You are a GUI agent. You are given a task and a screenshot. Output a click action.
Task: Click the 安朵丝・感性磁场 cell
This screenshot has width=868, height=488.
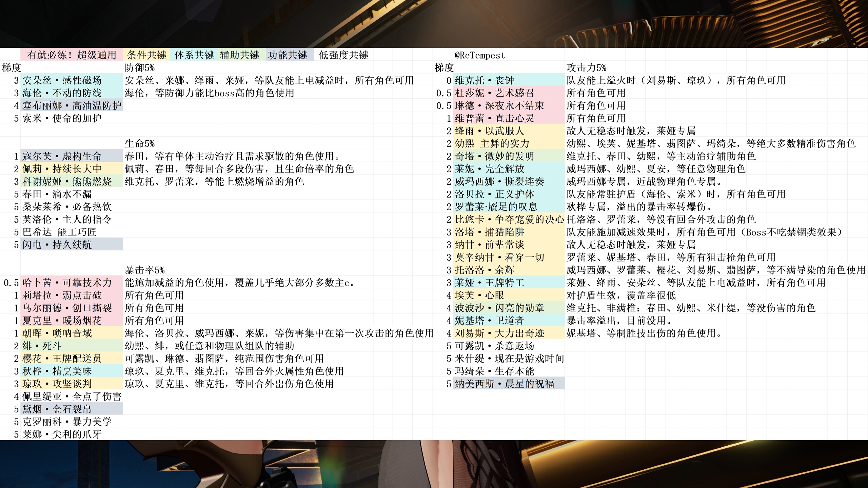[62, 80]
